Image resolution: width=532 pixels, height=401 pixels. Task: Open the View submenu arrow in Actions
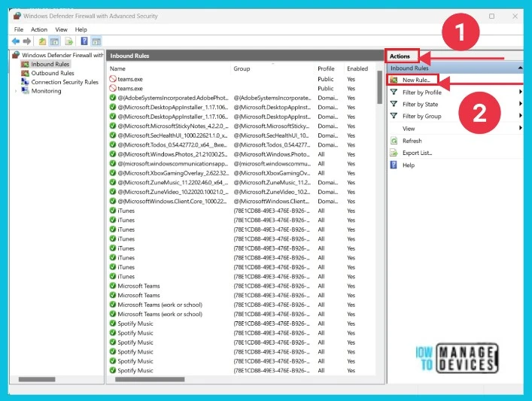520,128
